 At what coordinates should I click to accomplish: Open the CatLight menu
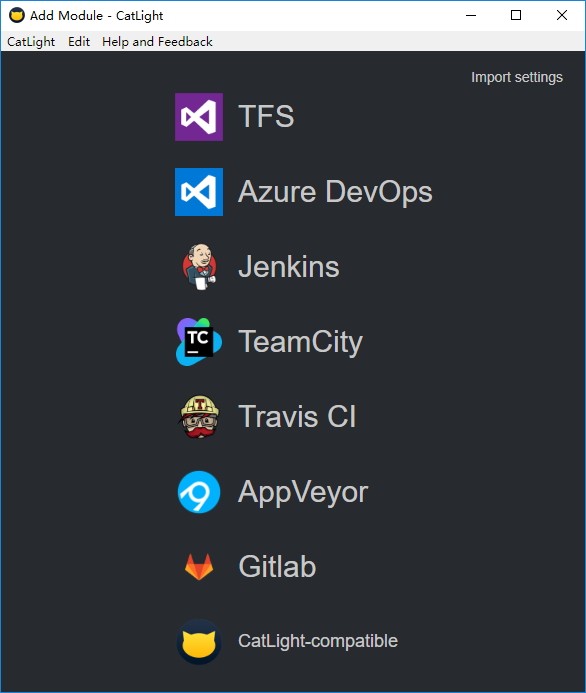(31, 42)
